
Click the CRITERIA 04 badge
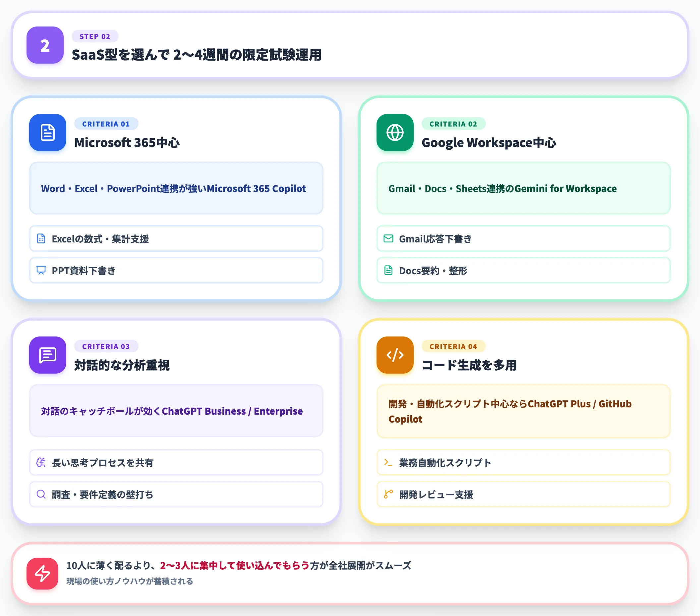[x=453, y=346]
